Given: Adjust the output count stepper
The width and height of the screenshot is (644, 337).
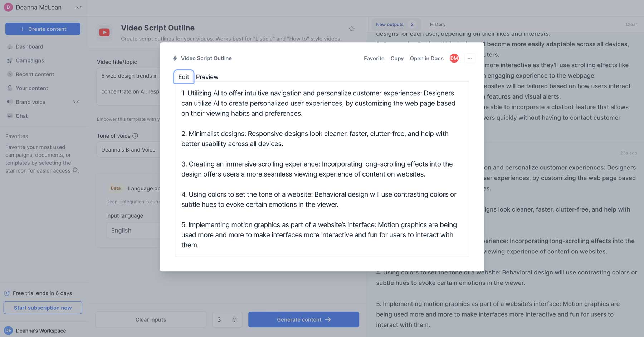Looking at the screenshot, I should pos(234,319).
